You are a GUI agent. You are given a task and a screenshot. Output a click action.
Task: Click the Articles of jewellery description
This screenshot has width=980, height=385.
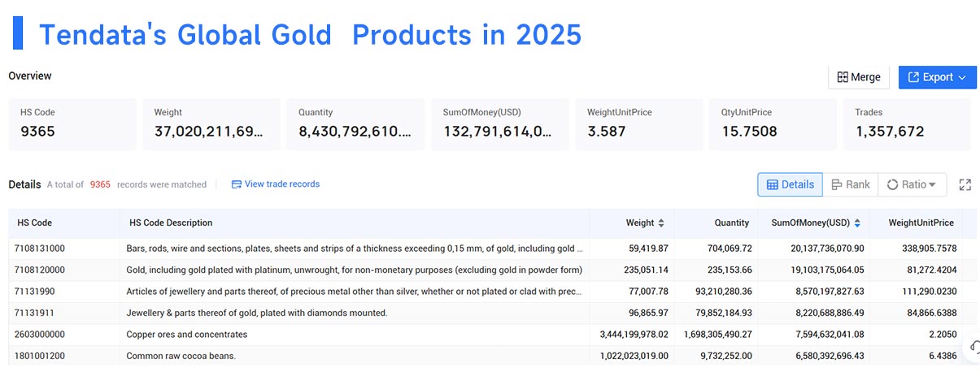(x=355, y=292)
